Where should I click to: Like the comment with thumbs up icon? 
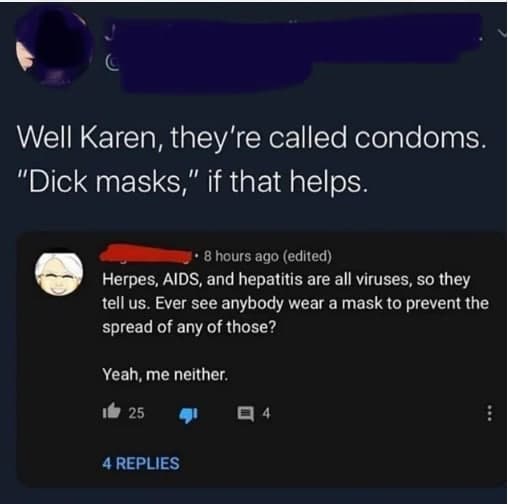coord(111,412)
